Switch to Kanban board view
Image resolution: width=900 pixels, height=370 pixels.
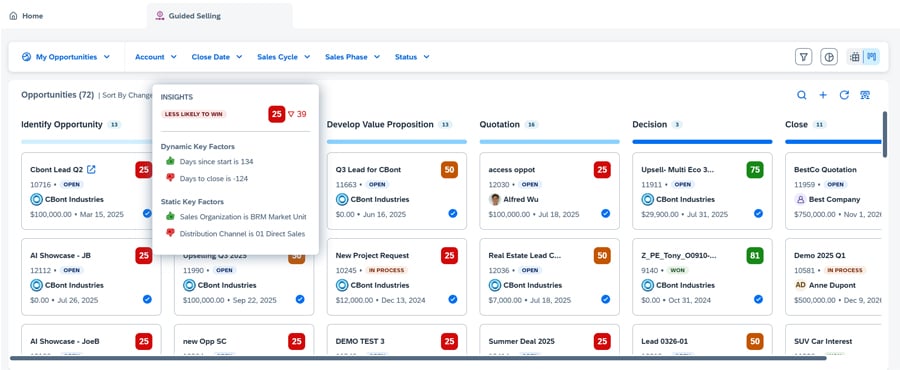871,57
